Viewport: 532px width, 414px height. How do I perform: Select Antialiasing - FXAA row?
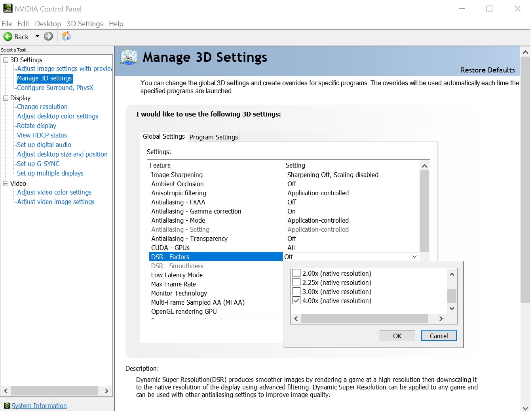284,202
